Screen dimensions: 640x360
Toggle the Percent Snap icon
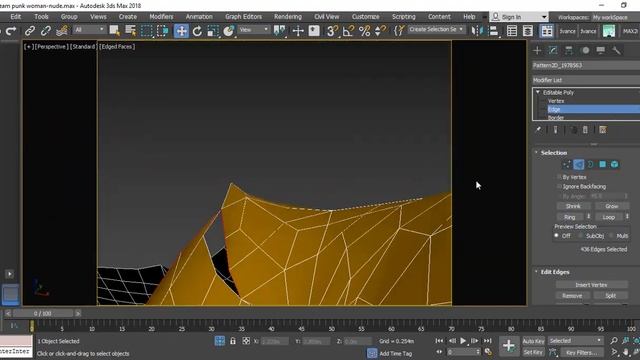[364, 31]
